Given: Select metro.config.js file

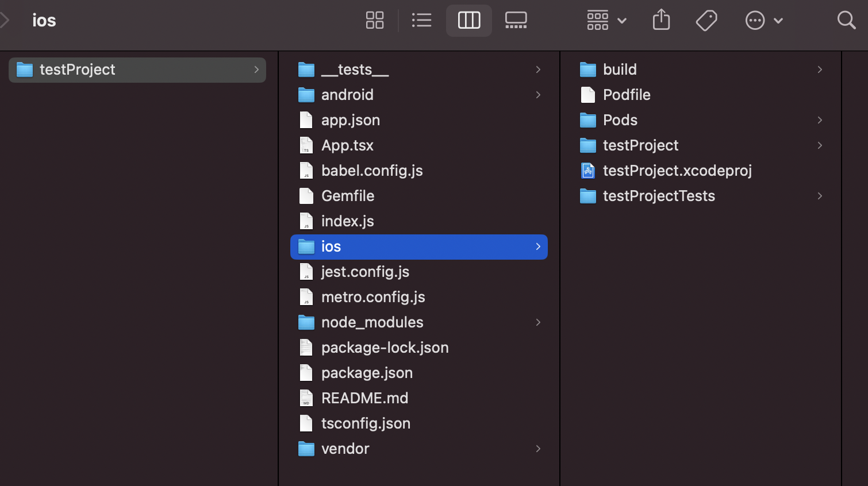Looking at the screenshot, I should click(x=419, y=298).
